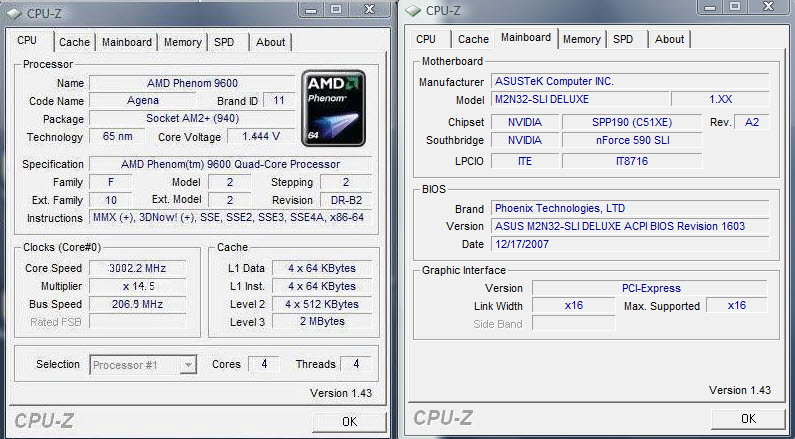Click CPU-Z title icon in left window
The width and height of the screenshot is (795, 439).
tap(14, 13)
